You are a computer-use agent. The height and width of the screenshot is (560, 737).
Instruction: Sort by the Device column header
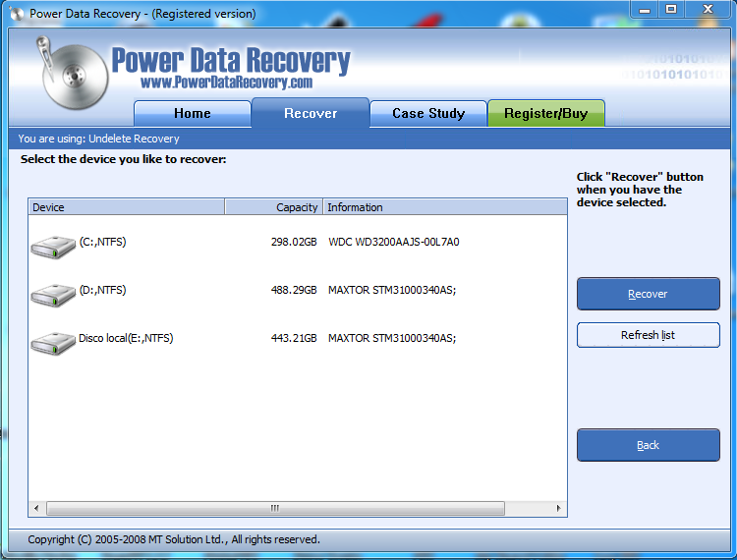click(x=126, y=207)
